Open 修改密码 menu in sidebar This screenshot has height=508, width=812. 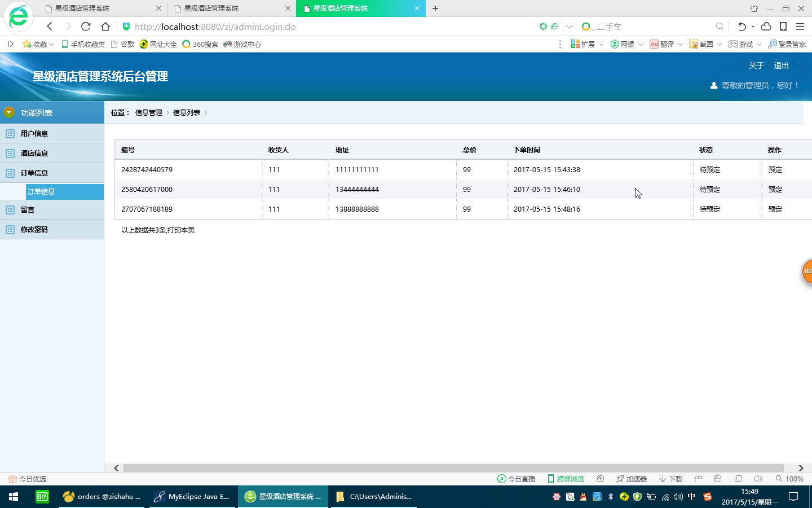pos(52,229)
